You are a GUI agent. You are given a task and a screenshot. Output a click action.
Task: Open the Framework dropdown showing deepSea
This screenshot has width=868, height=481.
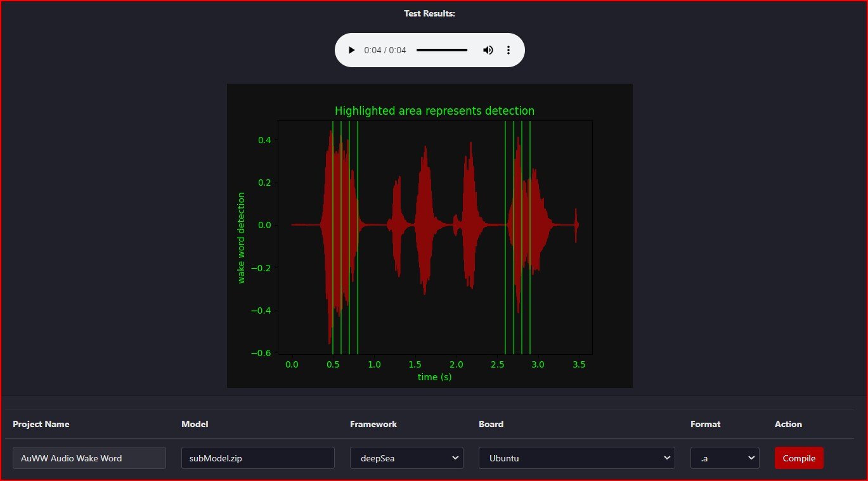click(x=406, y=458)
